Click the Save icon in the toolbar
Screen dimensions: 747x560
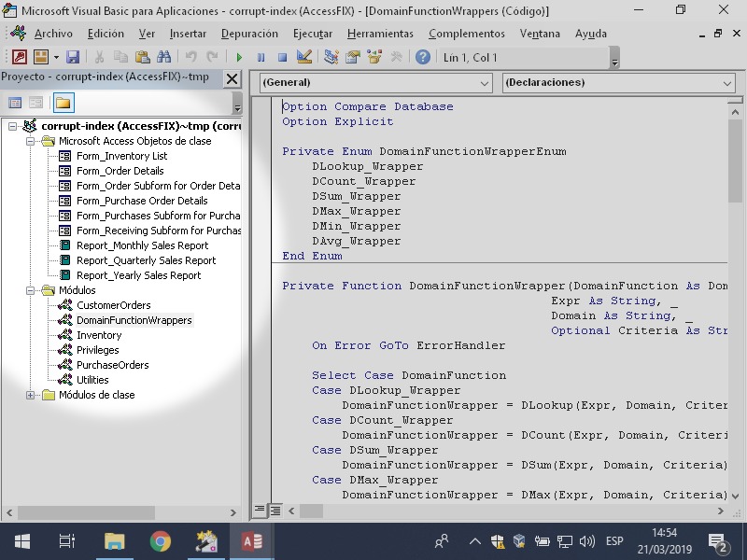[x=72, y=57]
